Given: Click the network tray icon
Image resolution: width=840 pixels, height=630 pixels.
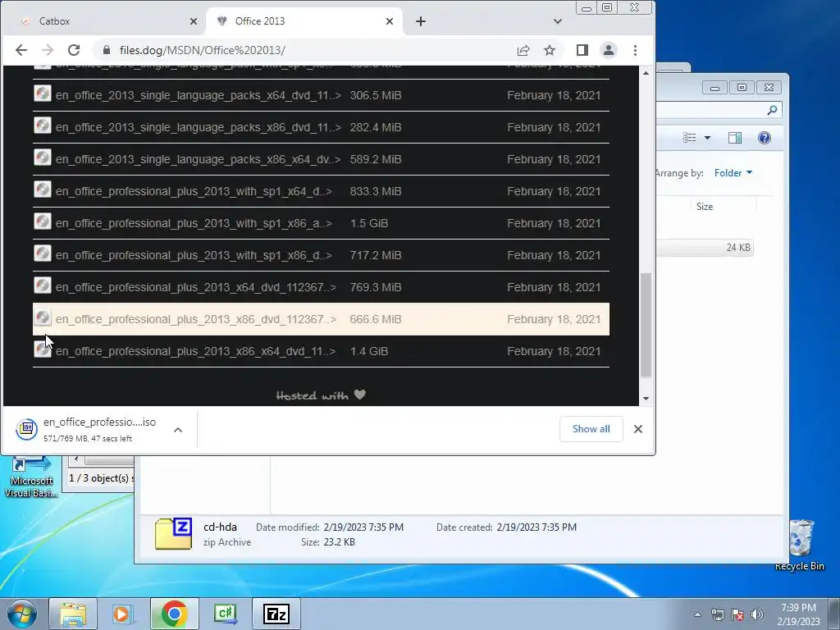Looking at the screenshot, I should [717, 614].
